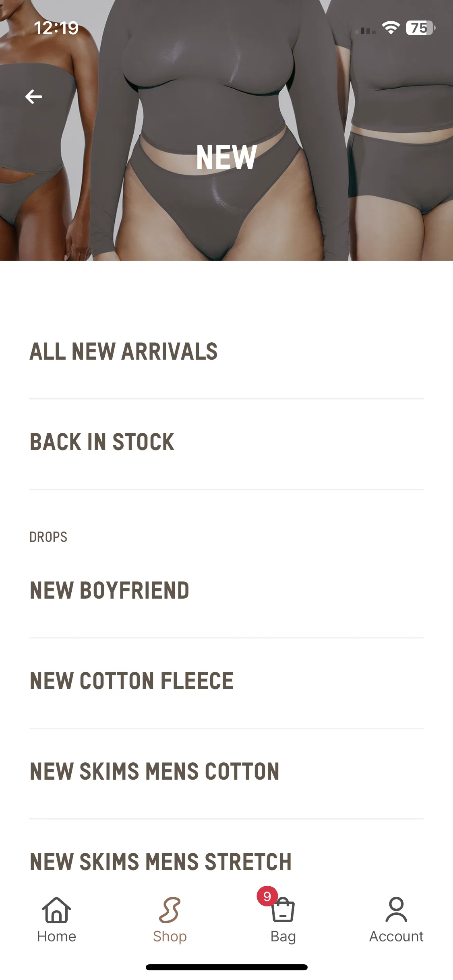Open the Account person icon
Screen dimensions: 453x980
pyautogui.click(x=396, y=910)
